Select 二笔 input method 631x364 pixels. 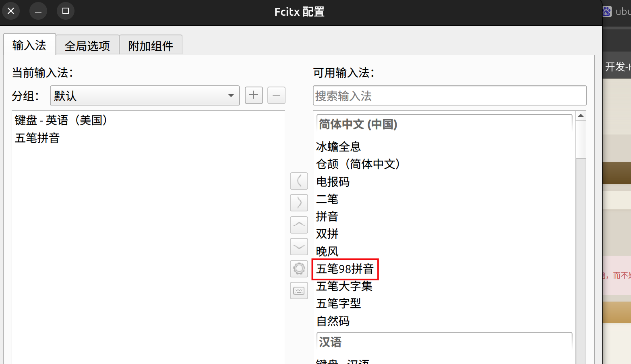[x=444, y=199]
